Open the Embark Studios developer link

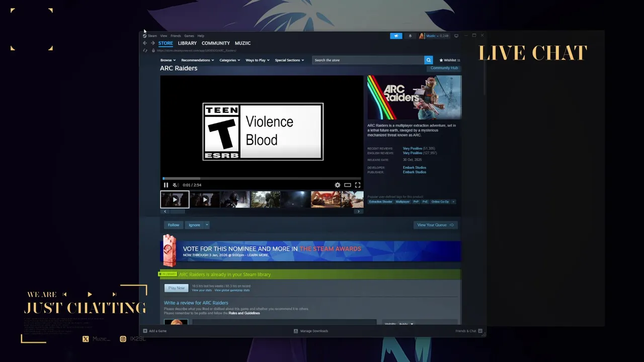(x=415, y=167)
